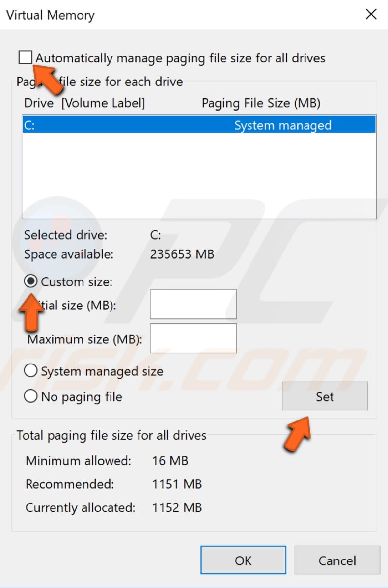Dismiss the dialog via Cancel
Image resolution: width=388 pixels, height=588 pixels.
[337, 560]
